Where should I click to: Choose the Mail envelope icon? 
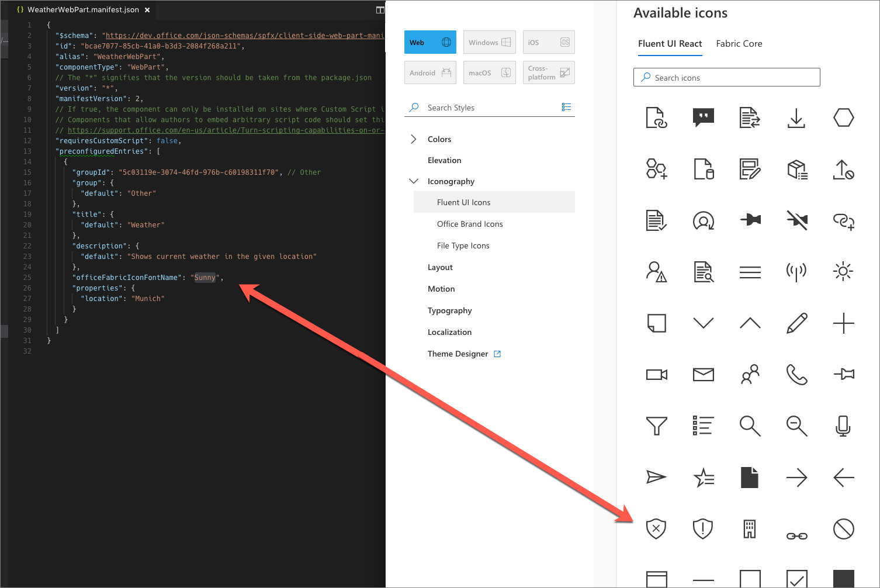click(704, 375)
